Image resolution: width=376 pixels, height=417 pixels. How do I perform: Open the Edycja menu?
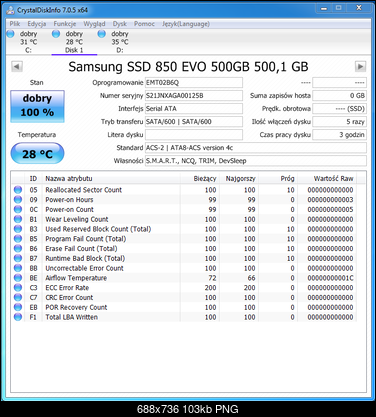point(37,24)
